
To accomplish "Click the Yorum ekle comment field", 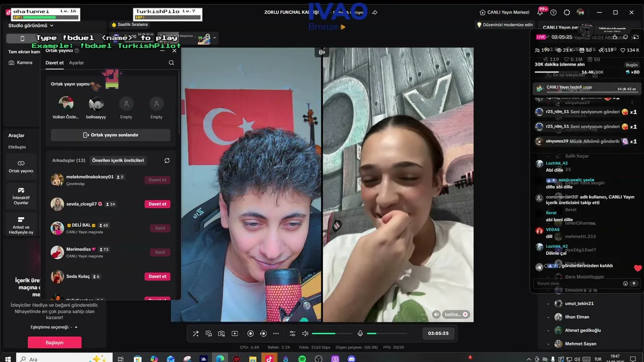I will pos(578,284).
